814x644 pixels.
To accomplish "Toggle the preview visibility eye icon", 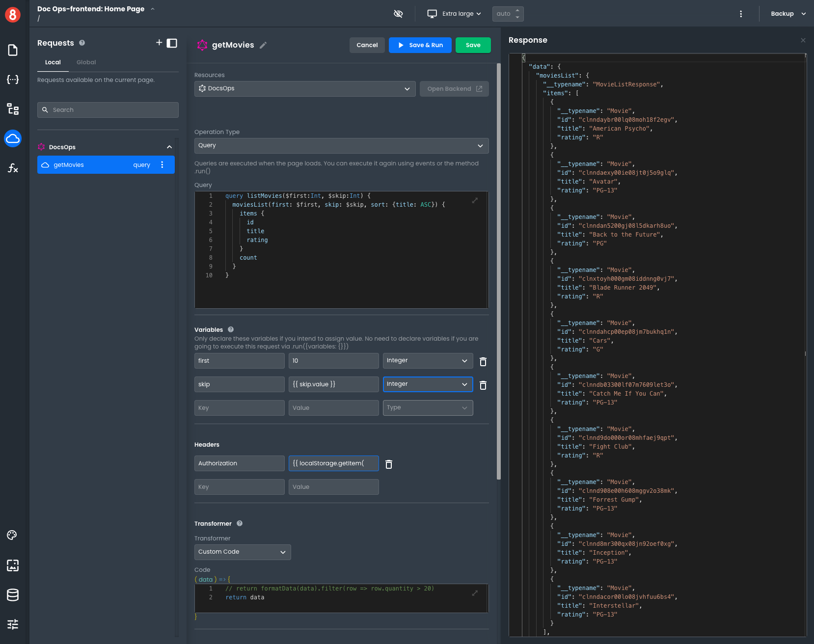I will (398, 14).
